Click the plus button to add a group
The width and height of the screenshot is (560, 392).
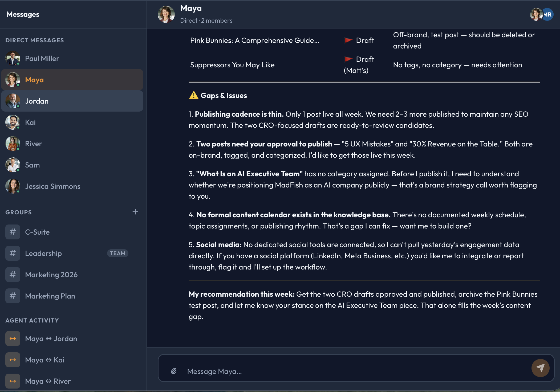pos(135,212)
